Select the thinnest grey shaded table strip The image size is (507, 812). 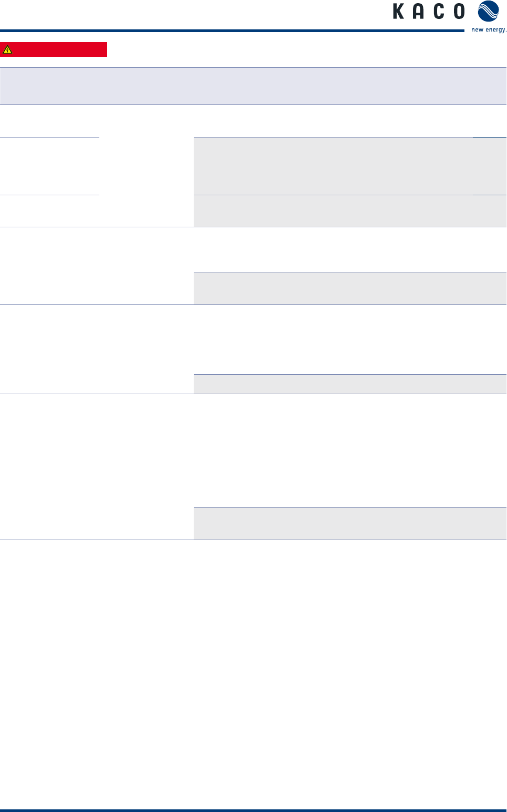point(350,384)
